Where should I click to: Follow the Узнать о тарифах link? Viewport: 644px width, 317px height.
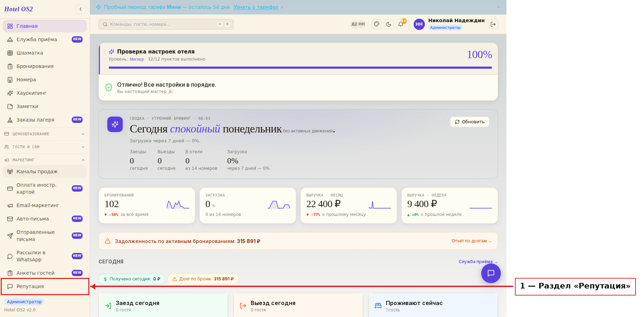(256, 7)
